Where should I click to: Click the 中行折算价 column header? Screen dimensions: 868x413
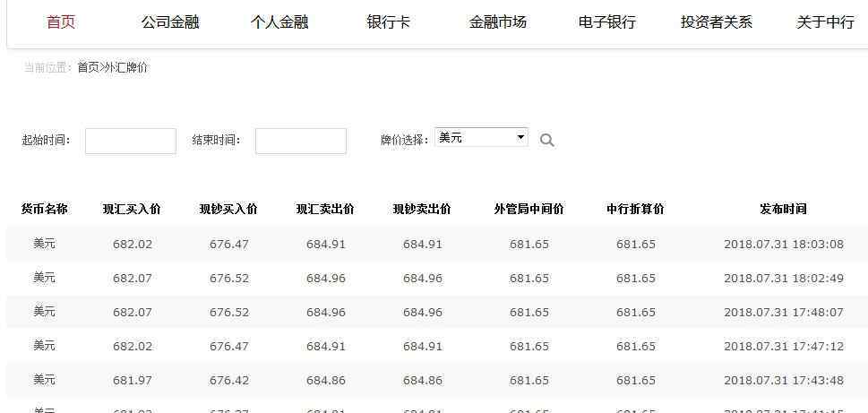point(635,210)
